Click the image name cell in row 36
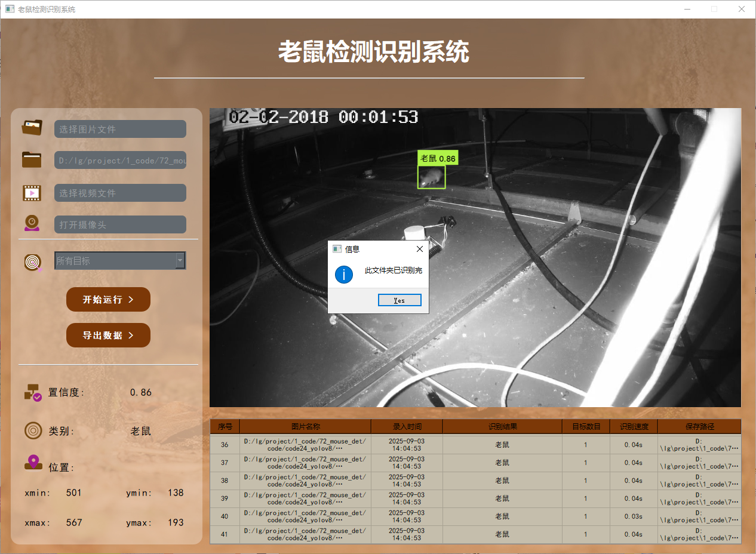Image resolution: width=756 pixels, height=554 pixels. [305, 445]
